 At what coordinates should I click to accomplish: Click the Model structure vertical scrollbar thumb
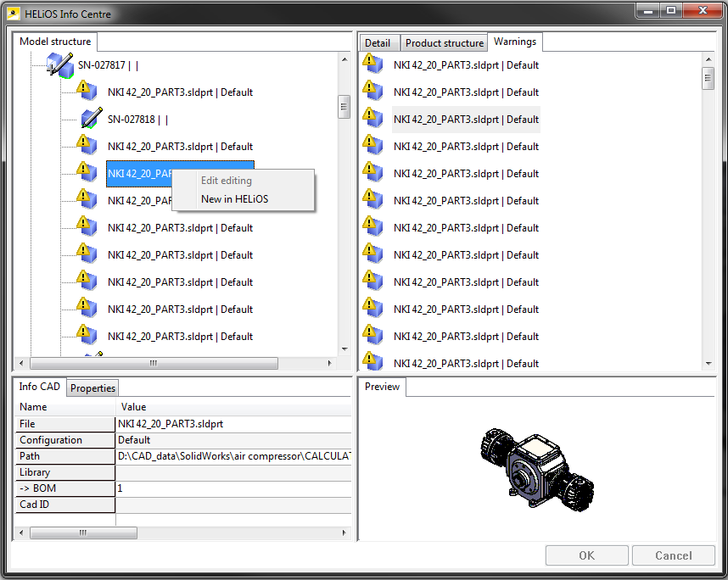(x=344, y=107)
